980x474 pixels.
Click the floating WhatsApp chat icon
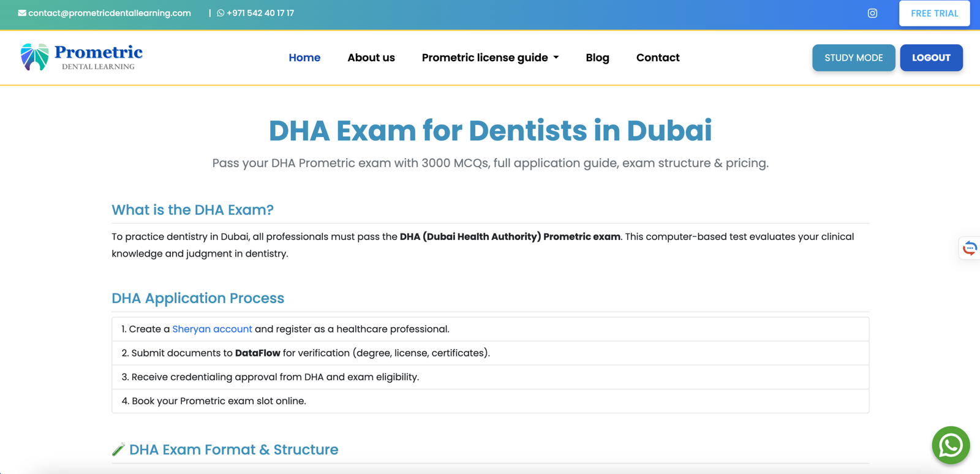[x=950, y=445]
